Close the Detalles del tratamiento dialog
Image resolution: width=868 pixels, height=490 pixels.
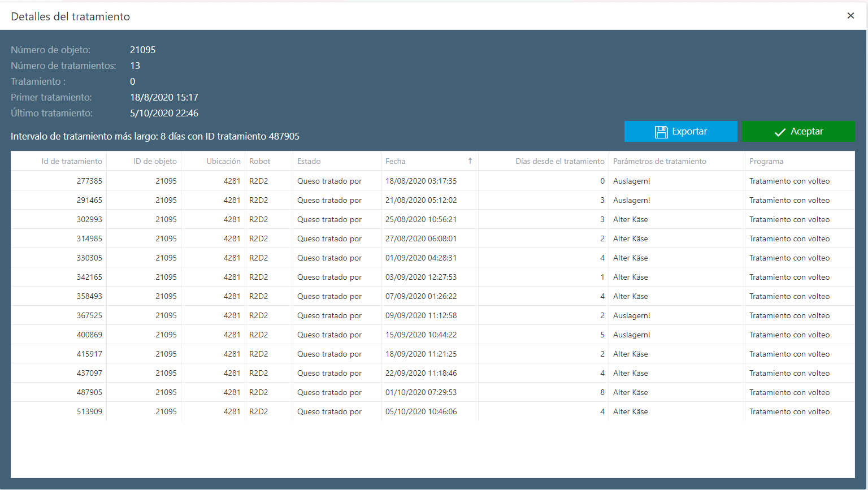click(x=850, y=16)
